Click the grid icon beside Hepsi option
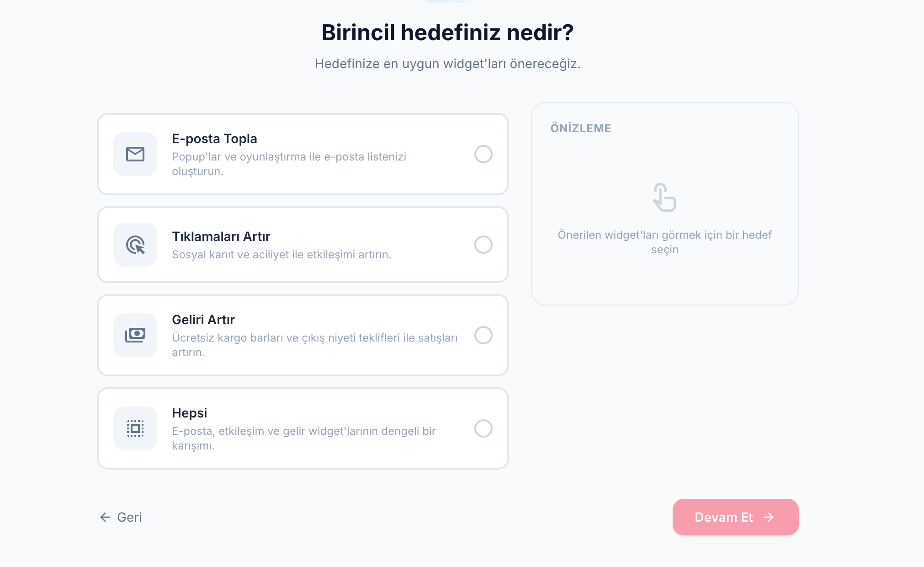This screenshot has height=567, width=924. point(135,428)
